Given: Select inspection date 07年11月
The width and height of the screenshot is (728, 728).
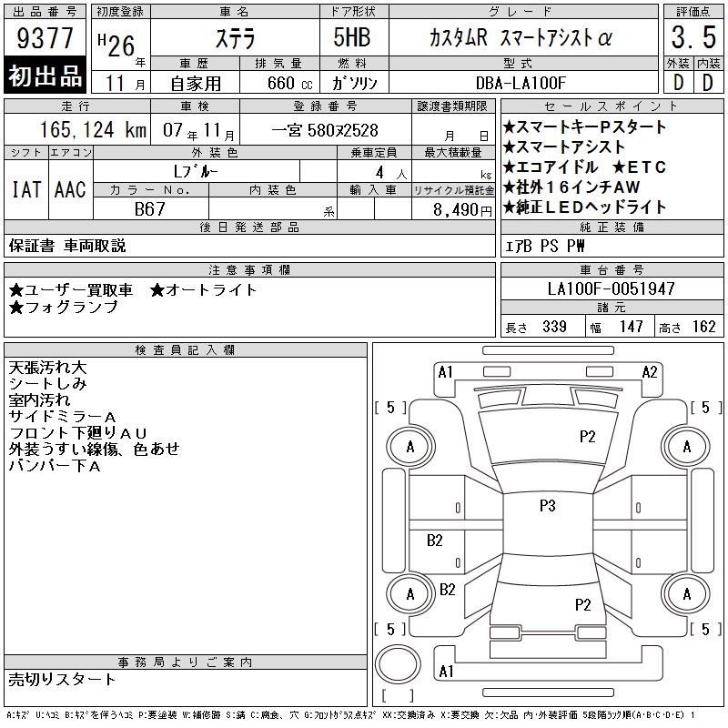Looking at the screenshot, I should pyautogui.click(x=198, y=131).
